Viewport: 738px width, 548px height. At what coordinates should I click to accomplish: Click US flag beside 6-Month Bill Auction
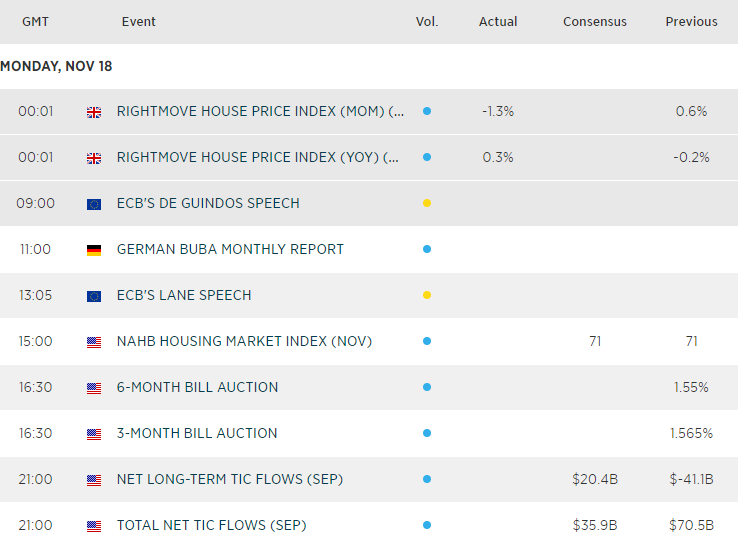(x=94, y=388)
